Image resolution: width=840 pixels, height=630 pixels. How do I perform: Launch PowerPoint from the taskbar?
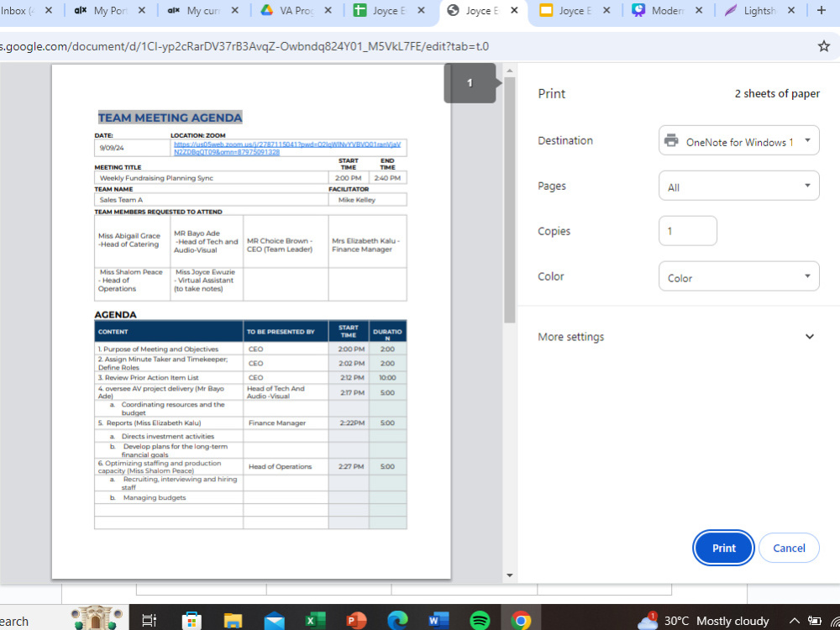356,621
